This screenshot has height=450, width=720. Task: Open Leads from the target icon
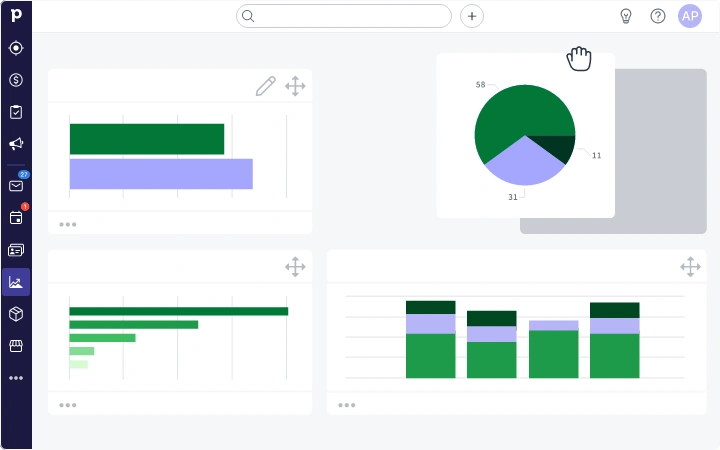click(16, 48)
